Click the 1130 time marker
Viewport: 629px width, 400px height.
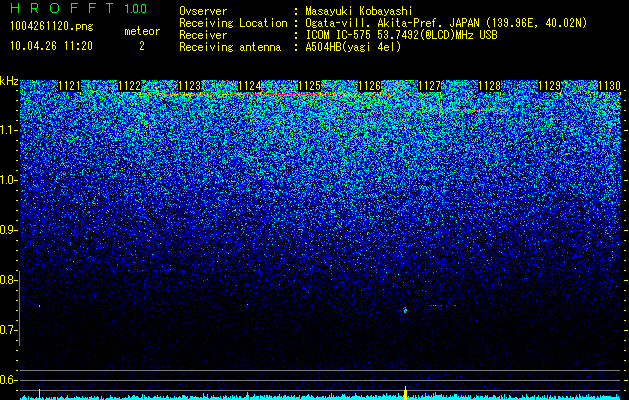tap(609, 86)
